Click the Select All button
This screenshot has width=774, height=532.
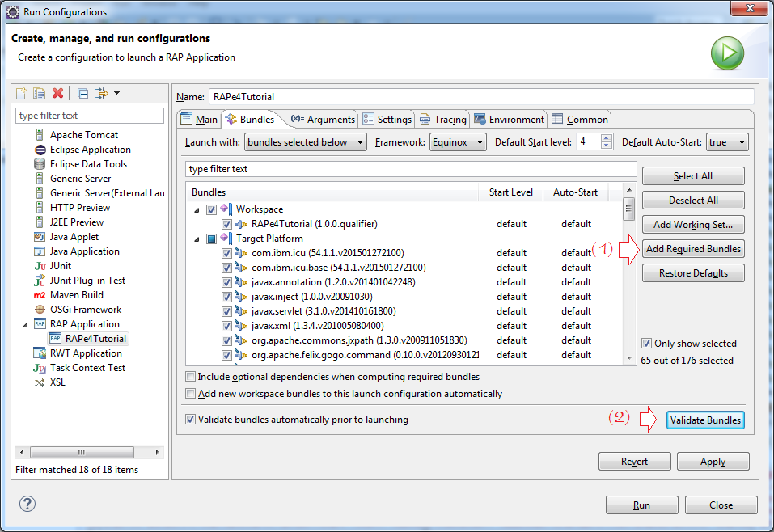(693, 176)
